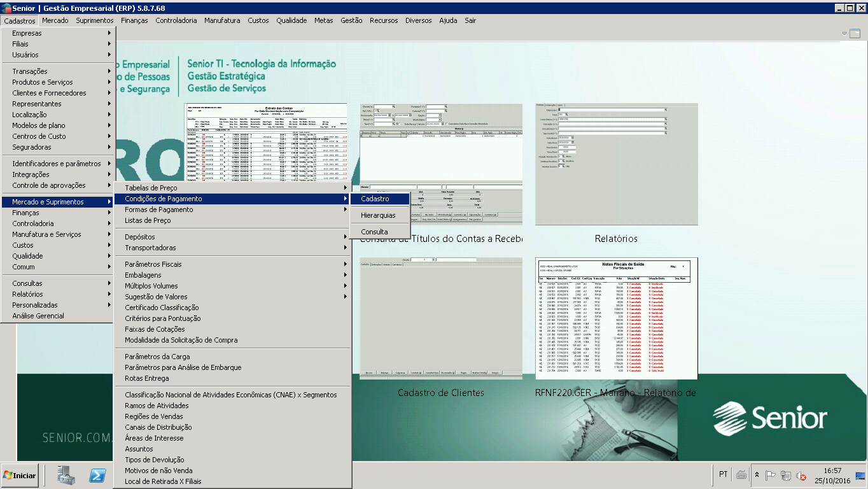Select Integrações menu entry
The image size is (868, 489).
(x=57, y=174)
